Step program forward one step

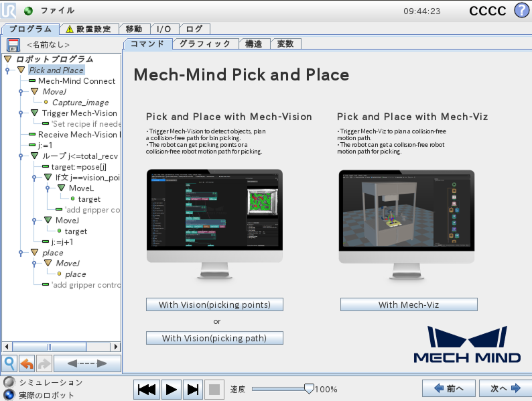[193, 390]
